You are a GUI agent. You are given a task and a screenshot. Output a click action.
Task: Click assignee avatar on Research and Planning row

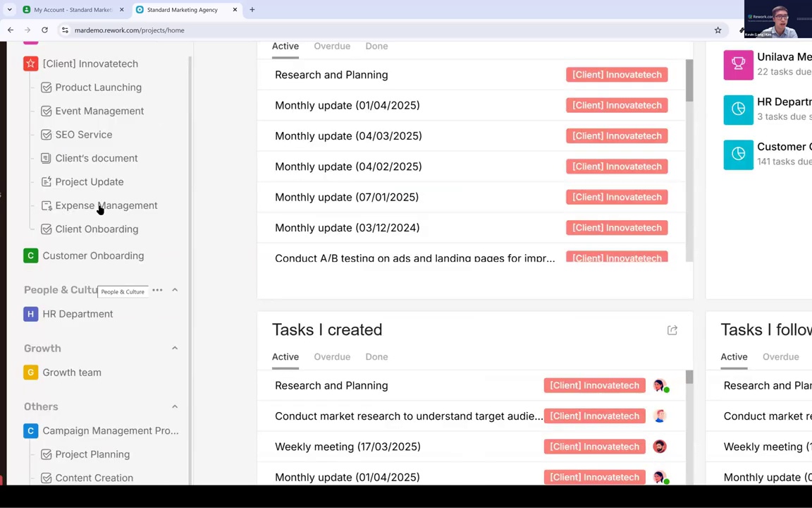coord(660,385)
